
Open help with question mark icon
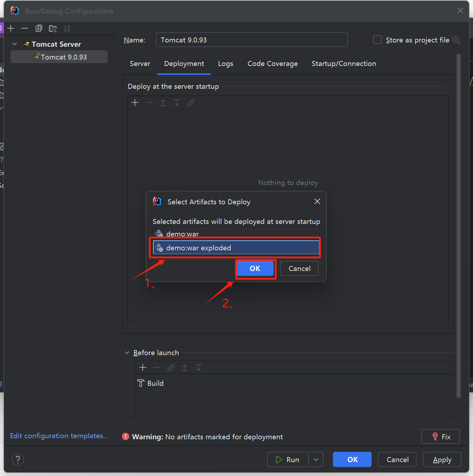point(18,459)
